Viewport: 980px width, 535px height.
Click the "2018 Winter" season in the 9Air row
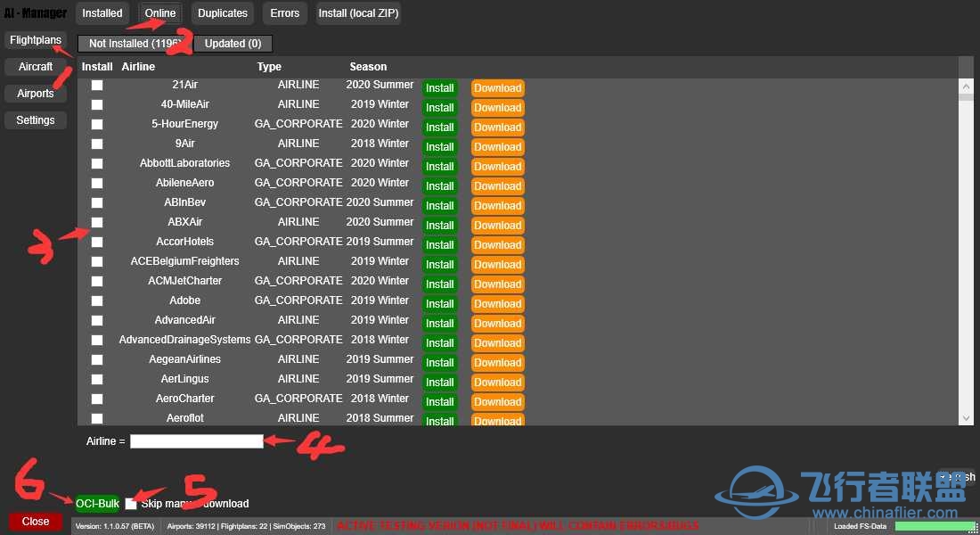(x=380, y=144)
